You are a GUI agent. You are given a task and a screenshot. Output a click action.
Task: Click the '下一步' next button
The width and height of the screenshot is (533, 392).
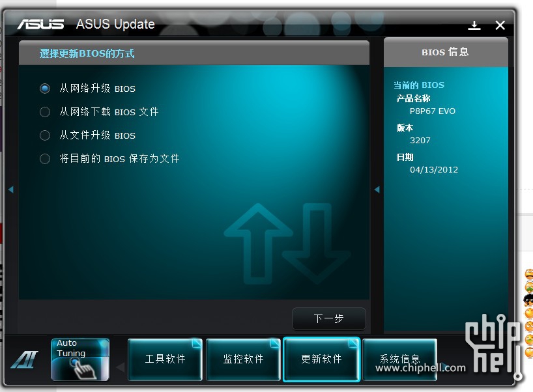pyautogui.click(x=328, y=318)
